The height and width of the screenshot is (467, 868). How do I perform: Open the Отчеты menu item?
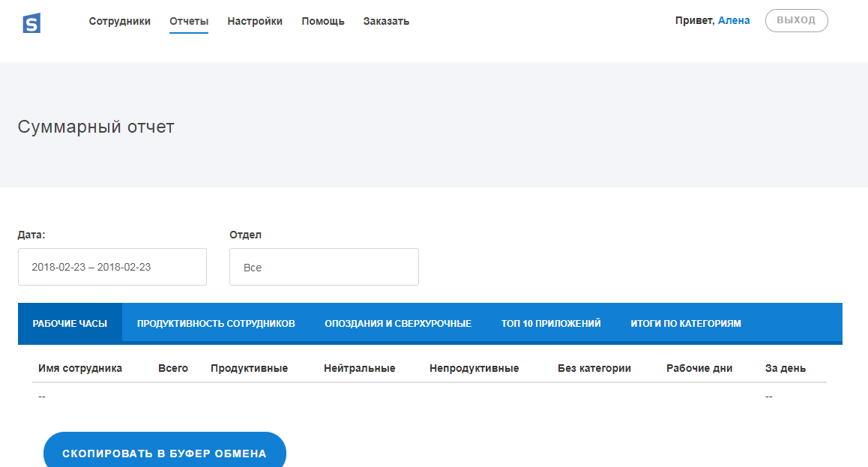pyautogui.click(x=188, y=21)
